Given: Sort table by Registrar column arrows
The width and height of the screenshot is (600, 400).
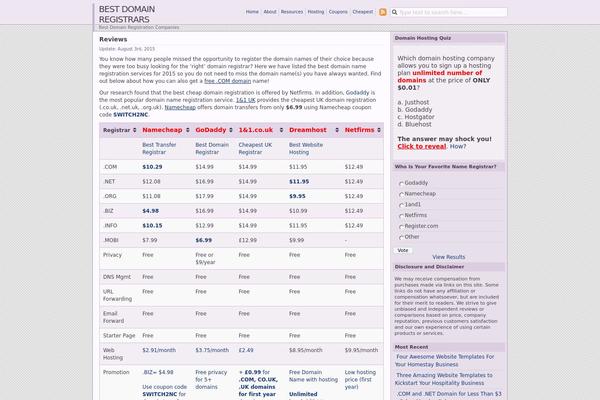Looking at the screenshot, I should click(134, 130).
